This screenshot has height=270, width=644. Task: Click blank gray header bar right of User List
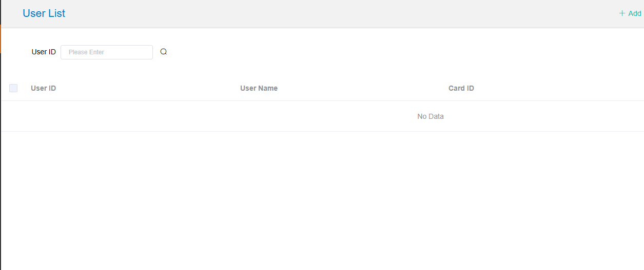tap(334, 13)
